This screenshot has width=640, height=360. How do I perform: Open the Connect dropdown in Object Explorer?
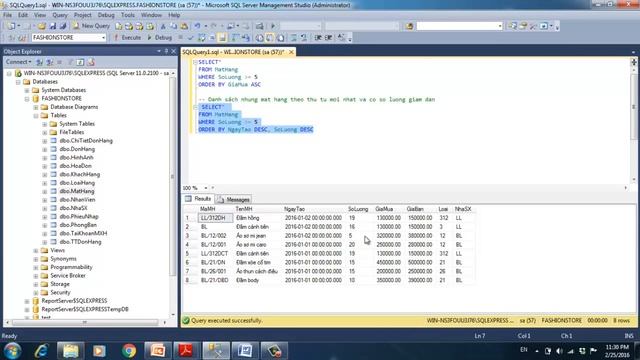point(18,62)
